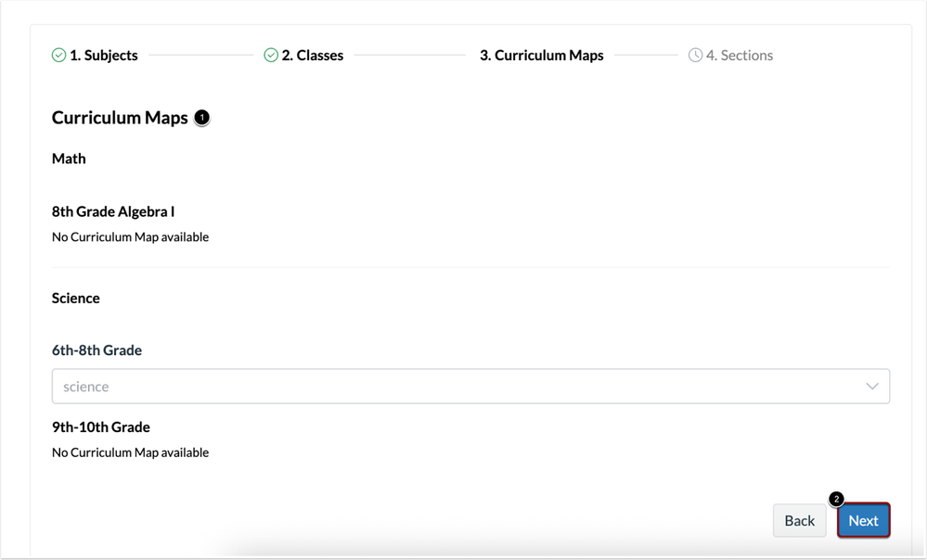Click inside the science text field
Screen dimensions: 927x560
coord(278,386)
